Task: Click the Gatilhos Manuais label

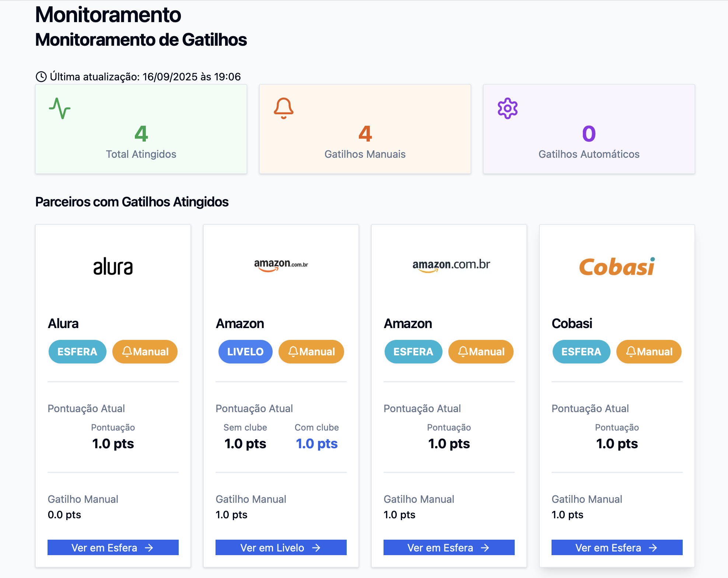Action: point(365,154)
